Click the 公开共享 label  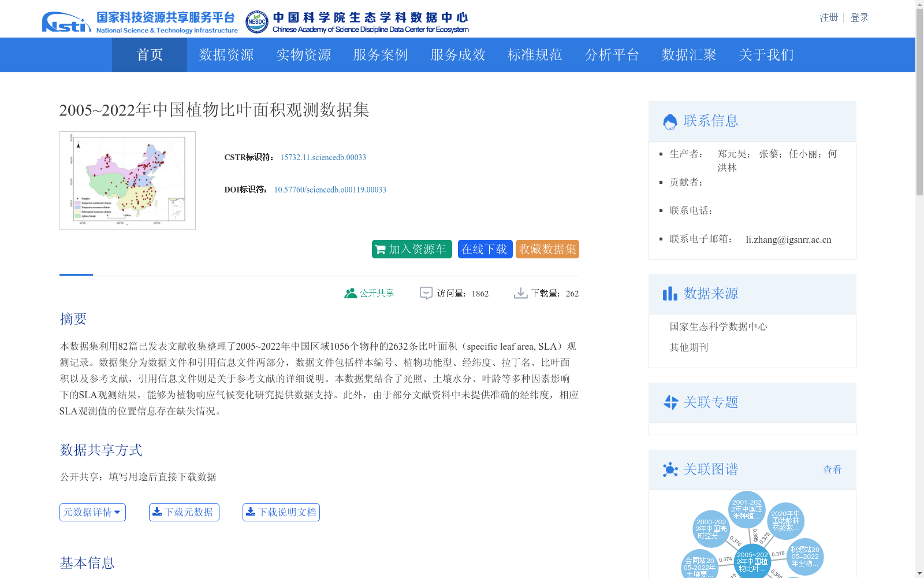[377, 294]
